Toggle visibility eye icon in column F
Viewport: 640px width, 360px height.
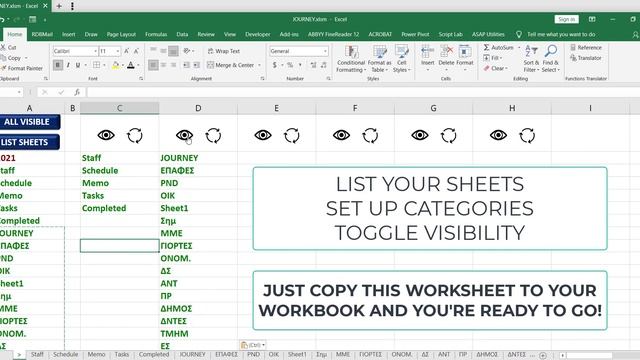341,135
